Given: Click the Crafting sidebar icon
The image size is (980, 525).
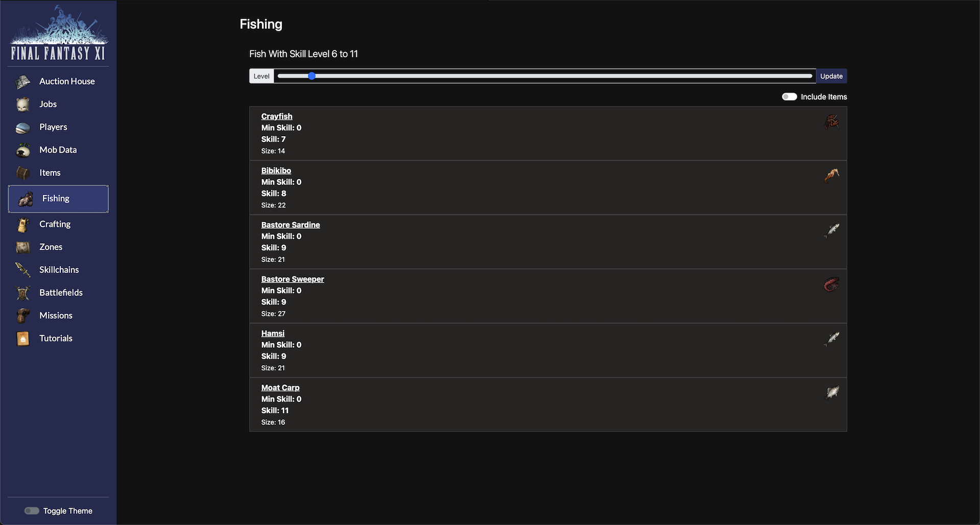Looking at the screenshot, I should [x=23, y=224].
